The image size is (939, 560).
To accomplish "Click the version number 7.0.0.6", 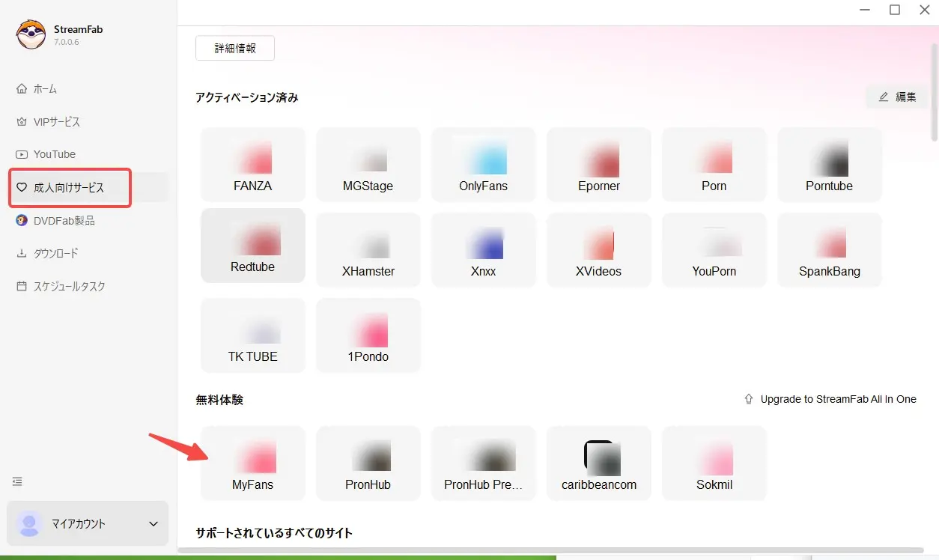I will [x=67, y=42].
